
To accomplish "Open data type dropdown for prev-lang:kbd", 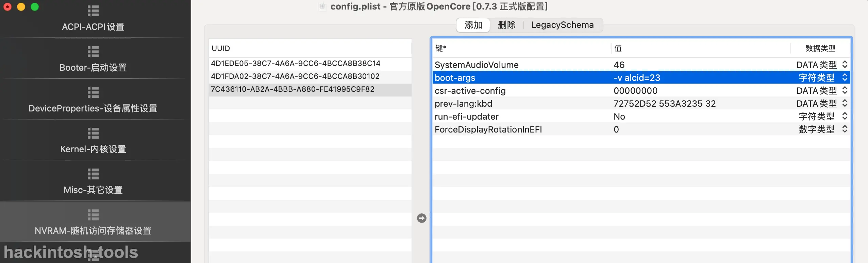I will (845, 103).
